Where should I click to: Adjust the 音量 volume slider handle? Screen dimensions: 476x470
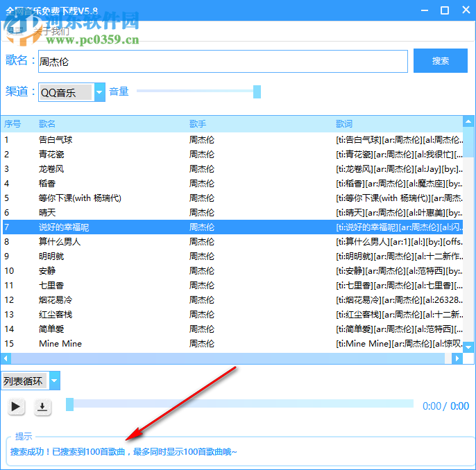coord(257,92)
